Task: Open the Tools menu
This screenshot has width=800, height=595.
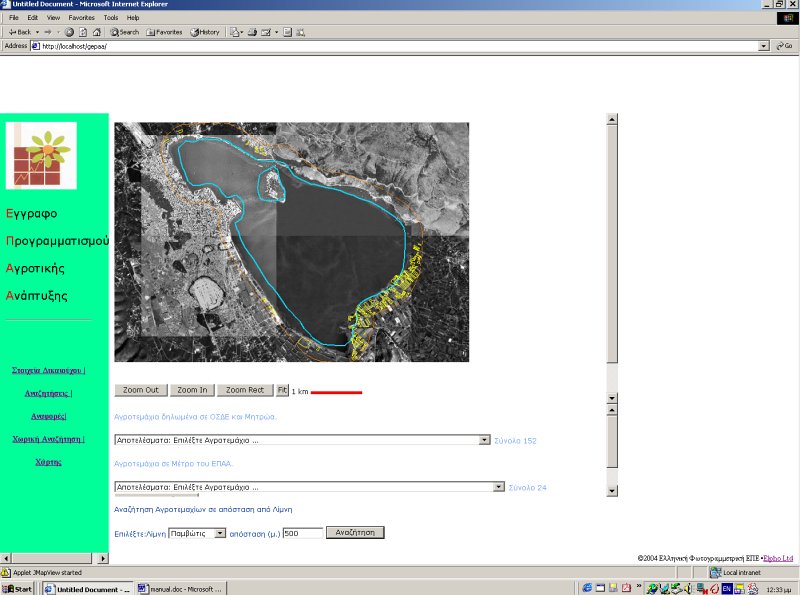Action: pos(110,18)
